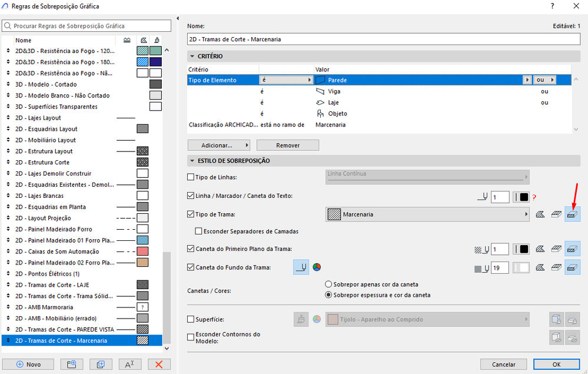Click the rename rule icon button
Viewport: 588px width, 374px height.
[x=129, y=364]
